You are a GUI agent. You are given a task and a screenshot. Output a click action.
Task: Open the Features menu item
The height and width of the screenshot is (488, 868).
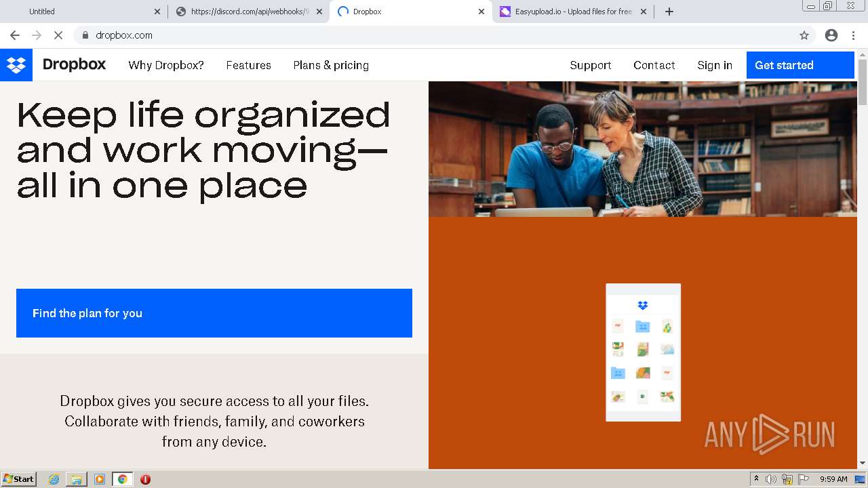point(249,65)
